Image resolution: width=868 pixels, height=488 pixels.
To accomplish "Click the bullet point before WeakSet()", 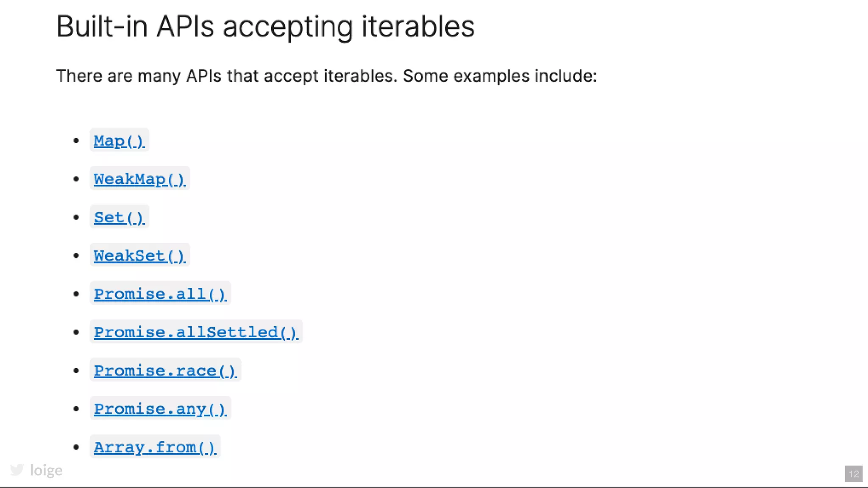I will pyautogui.click(x=76, y=256).
